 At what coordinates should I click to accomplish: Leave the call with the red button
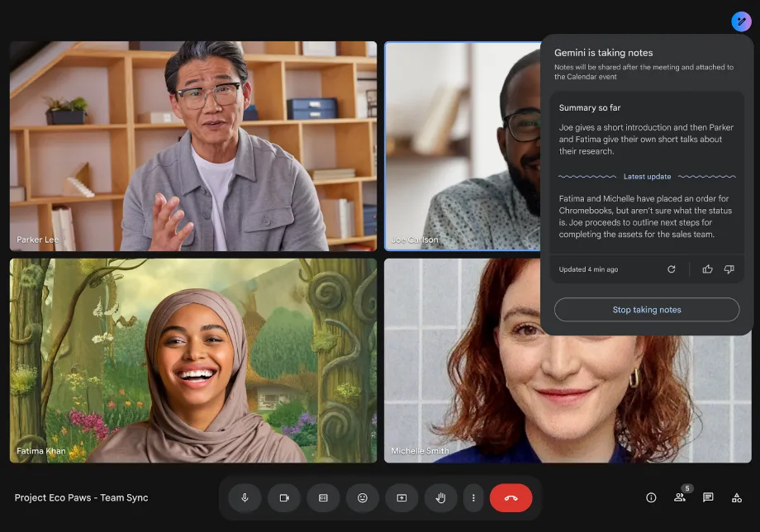pos(511,497)
